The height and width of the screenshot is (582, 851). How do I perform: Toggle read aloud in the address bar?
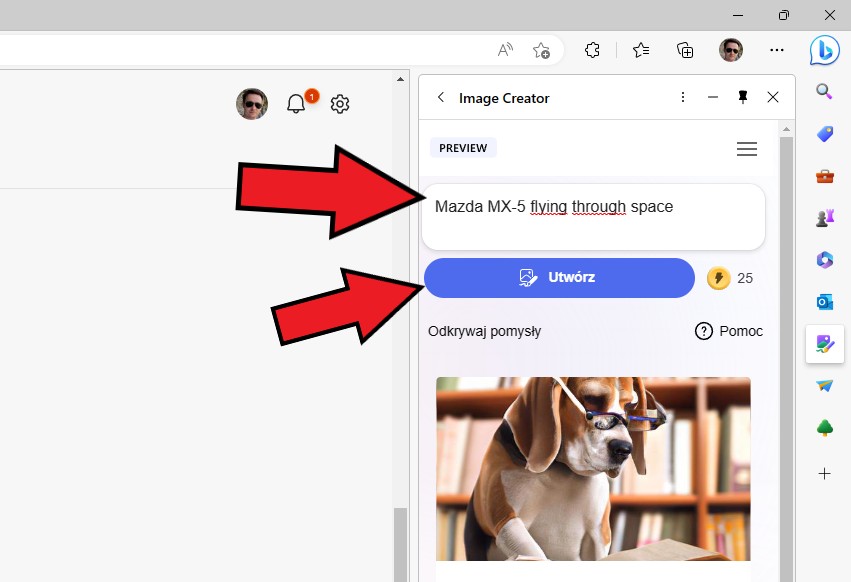(x=505, y=48)
